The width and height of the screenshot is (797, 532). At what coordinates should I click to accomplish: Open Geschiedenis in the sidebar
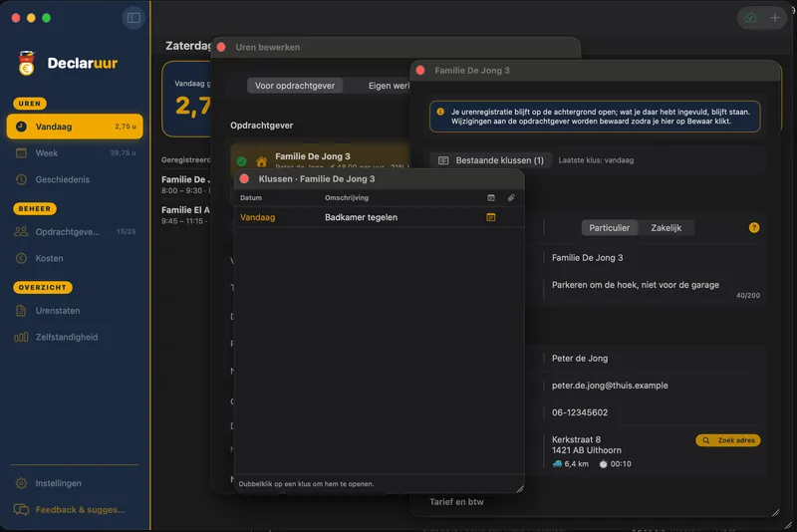[75, 179]
